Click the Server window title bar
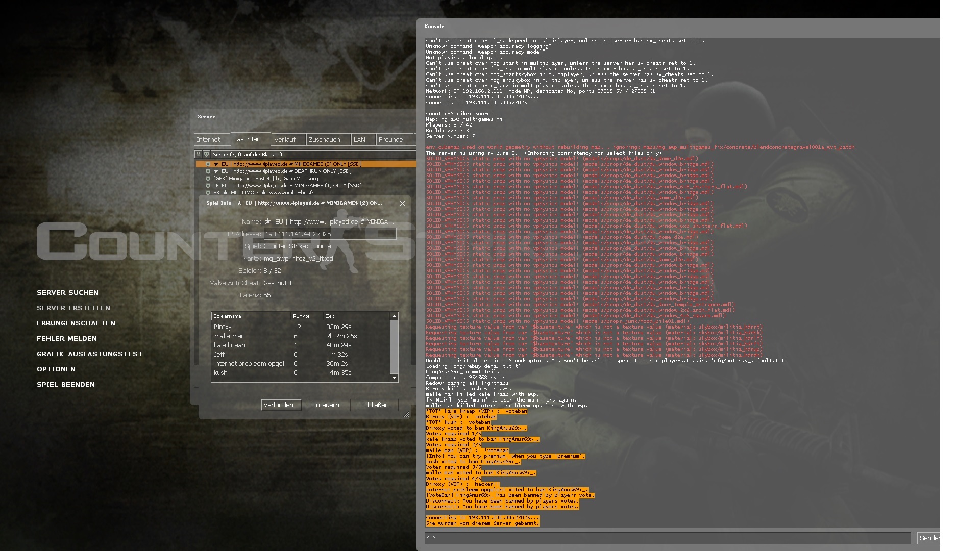This screenshot has width=980, height=551. (x=304, y=117)
